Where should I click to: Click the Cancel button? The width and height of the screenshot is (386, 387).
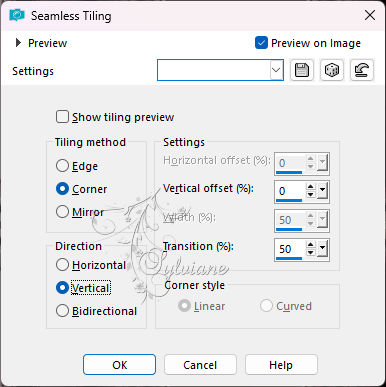(200, 365)
